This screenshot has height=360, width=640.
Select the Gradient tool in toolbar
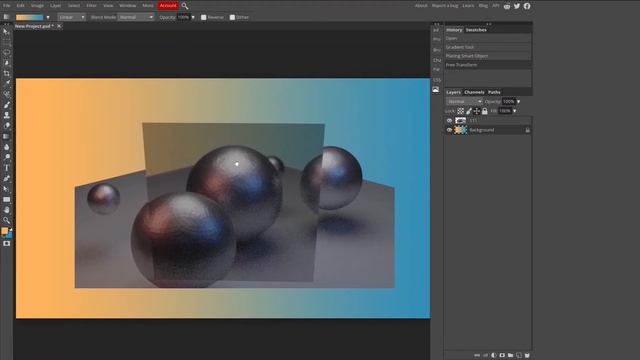click(x=7, y=136)
